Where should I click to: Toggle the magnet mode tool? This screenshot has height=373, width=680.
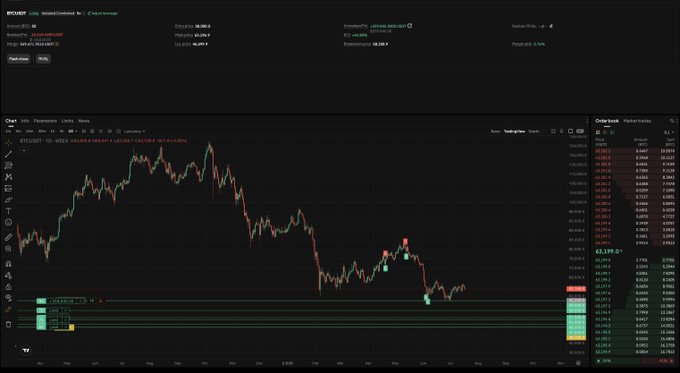8,264
